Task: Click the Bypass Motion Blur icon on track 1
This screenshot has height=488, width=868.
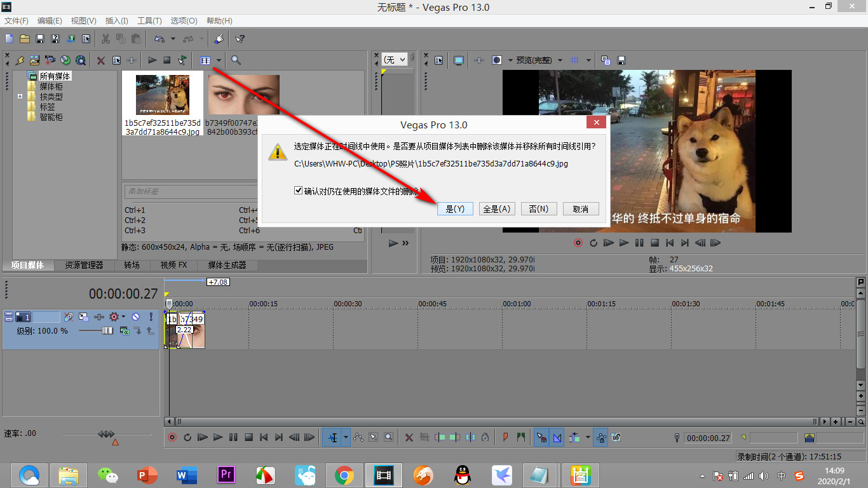Action: 69,316
